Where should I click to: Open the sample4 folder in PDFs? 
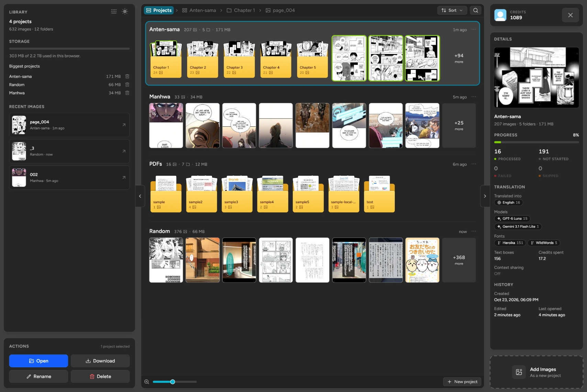[x=273, y=194]
